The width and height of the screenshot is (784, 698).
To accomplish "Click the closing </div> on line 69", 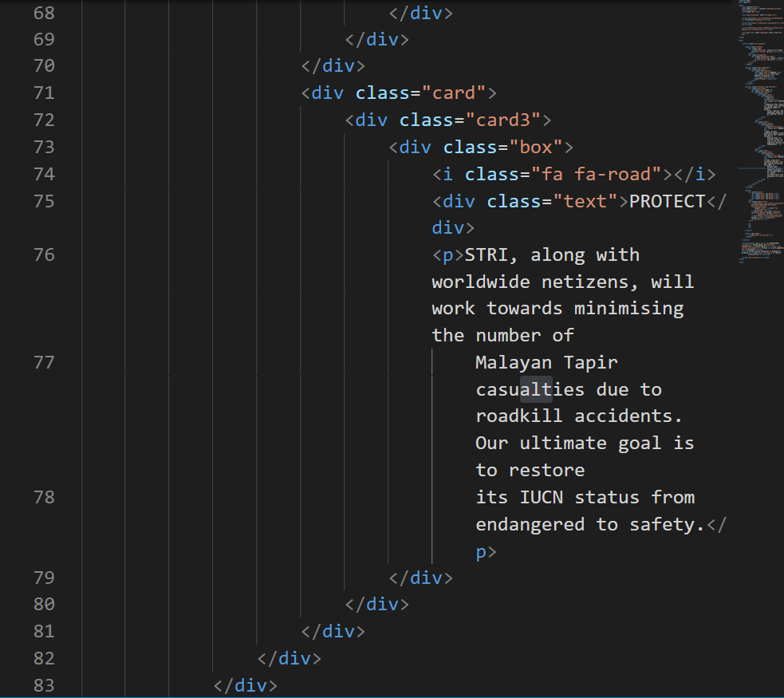I will point(377,40).
